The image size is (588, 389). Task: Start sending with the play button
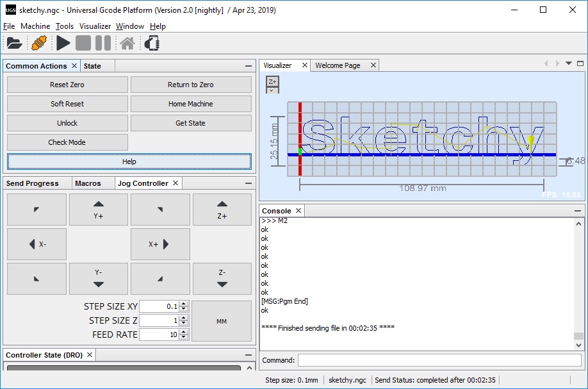[x=63, y=43]
